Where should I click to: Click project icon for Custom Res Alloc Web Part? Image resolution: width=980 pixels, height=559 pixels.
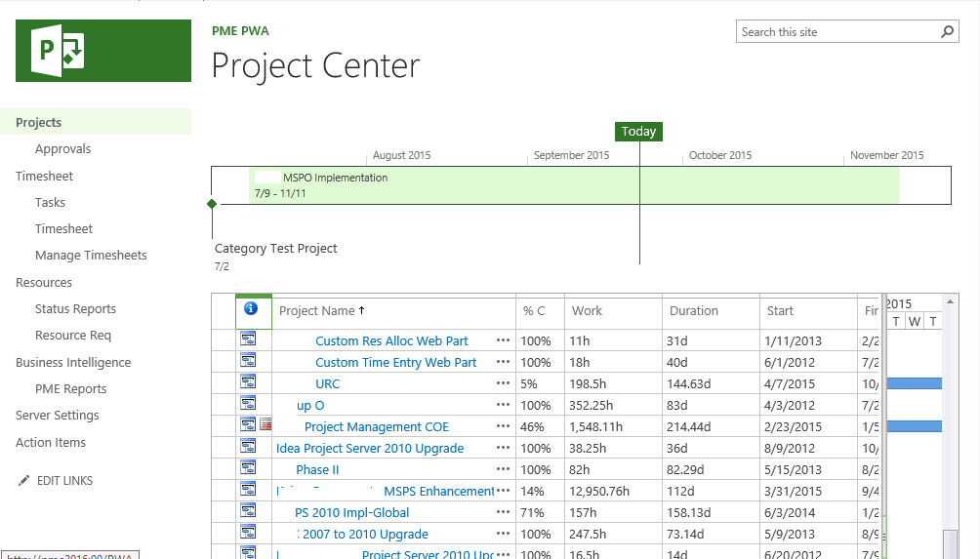click(x=248, y=339)
